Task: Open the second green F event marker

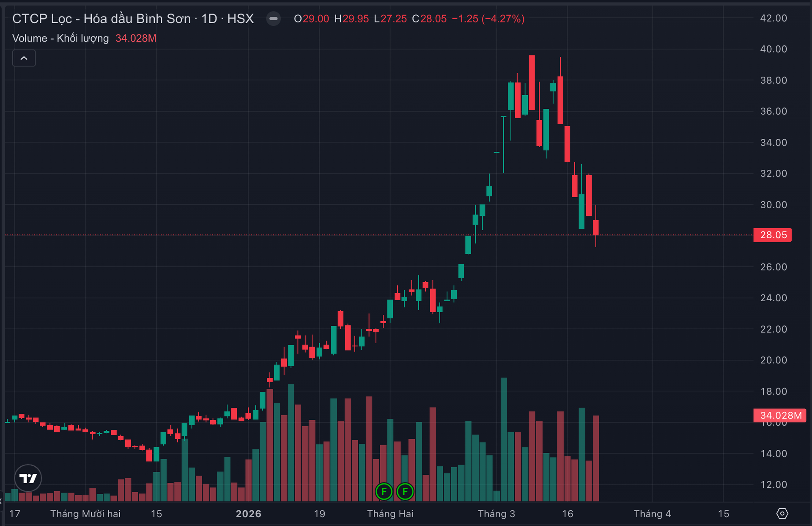Action: [405, 491]
